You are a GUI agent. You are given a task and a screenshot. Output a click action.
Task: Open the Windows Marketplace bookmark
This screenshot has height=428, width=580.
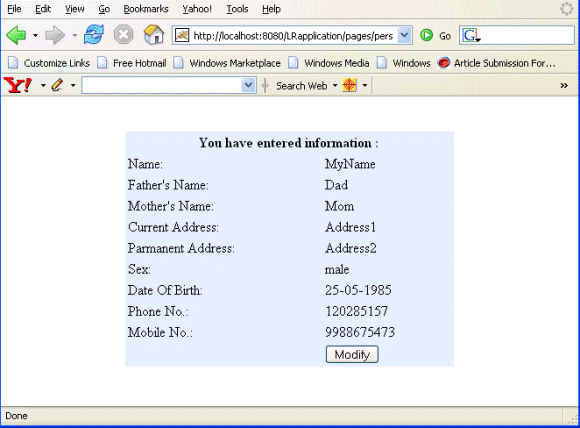click(227, 63)
